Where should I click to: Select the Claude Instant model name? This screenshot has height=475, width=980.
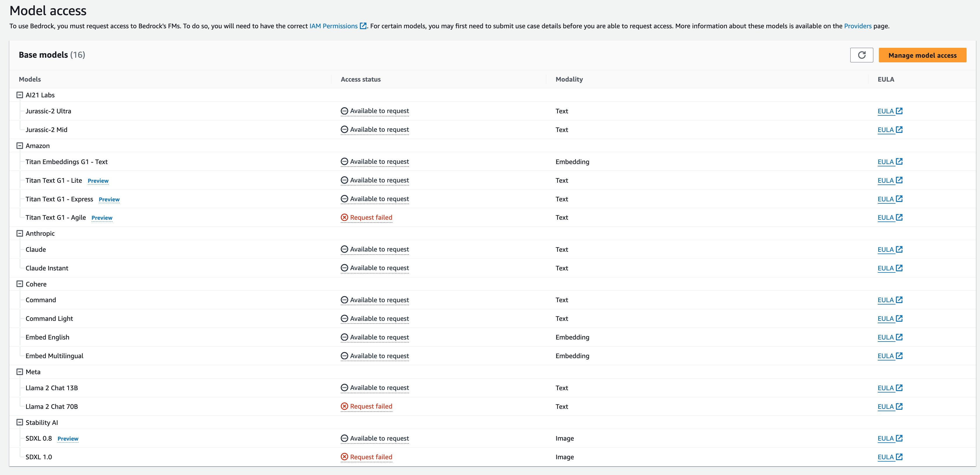coord(47,268)
